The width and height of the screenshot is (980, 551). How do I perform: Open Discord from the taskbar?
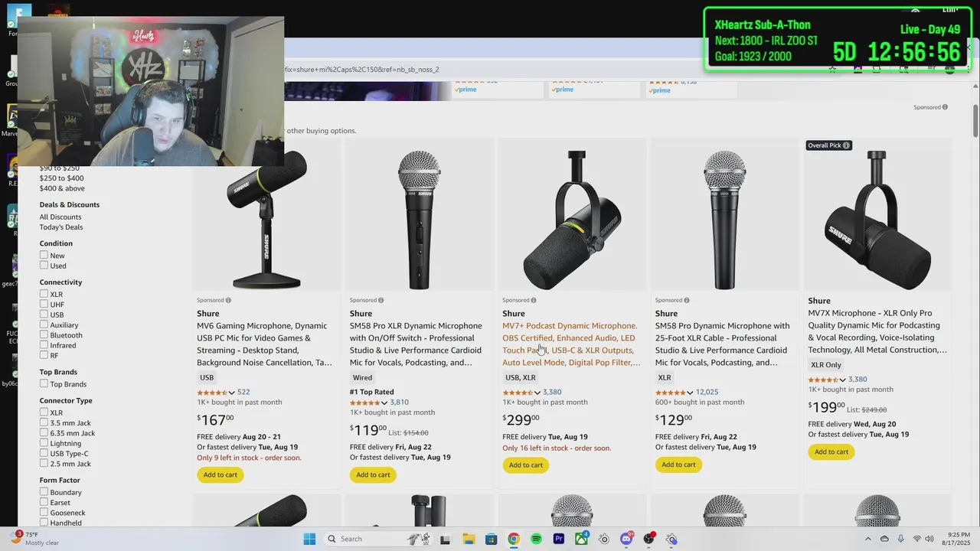[626, 539]
